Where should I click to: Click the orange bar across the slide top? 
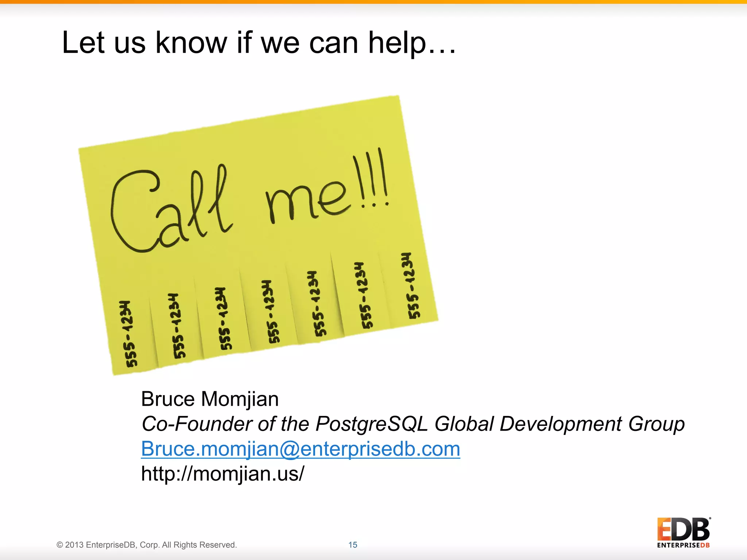[x=373, y=2]
